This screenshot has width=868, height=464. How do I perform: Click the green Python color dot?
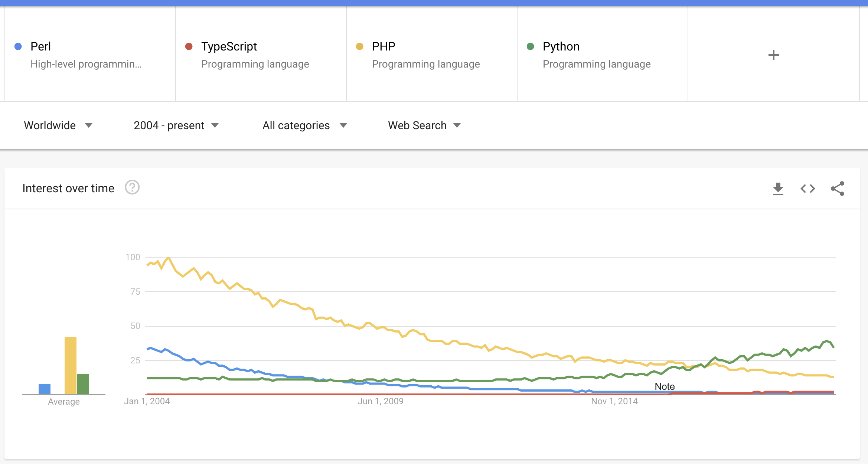pos(530,46)
